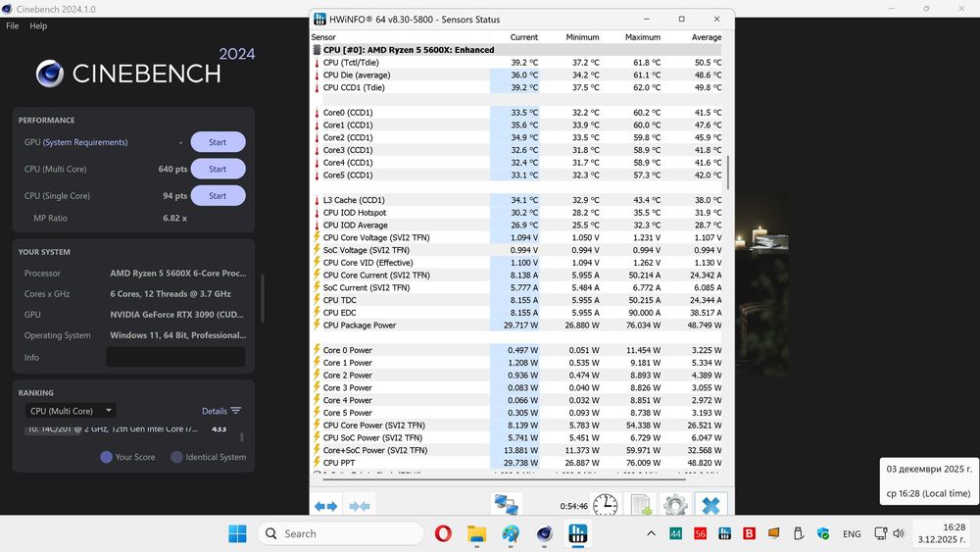The height and width of the screenshot is (552, 980).
Task: Start the CPU (Single Core) benchmark
Action: click(218, 195)
